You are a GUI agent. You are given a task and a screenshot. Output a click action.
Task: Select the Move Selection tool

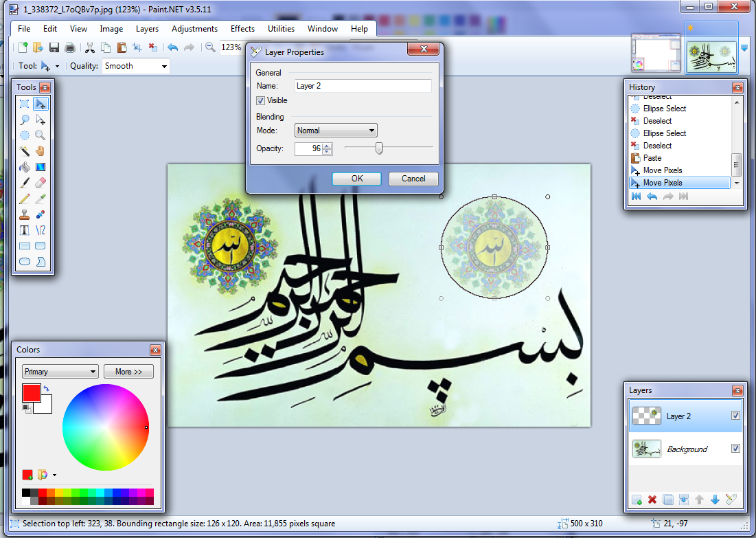coord(41,120)
